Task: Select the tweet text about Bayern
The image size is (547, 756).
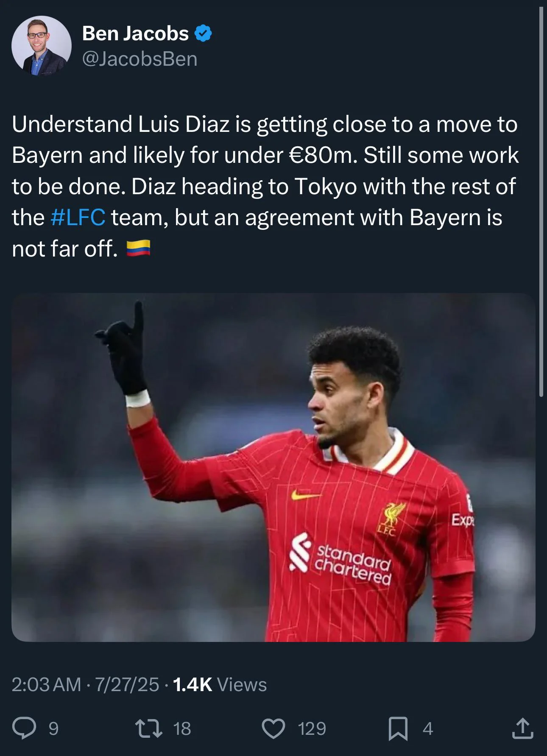Action: [265, 186]
